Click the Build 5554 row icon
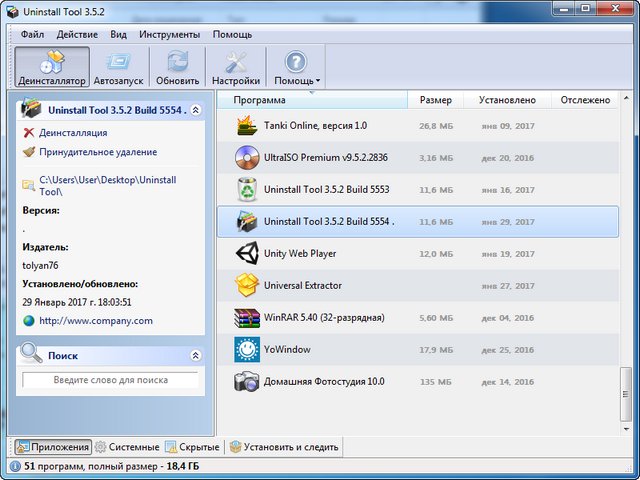Viewport: 640px width, 480px height. pos(247,222)
